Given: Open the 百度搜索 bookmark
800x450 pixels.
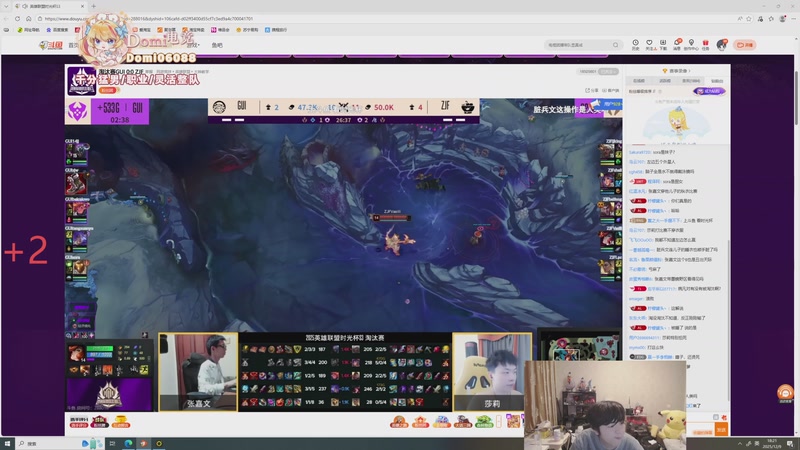Looking at the screenshot, I should tap(57, 30).
